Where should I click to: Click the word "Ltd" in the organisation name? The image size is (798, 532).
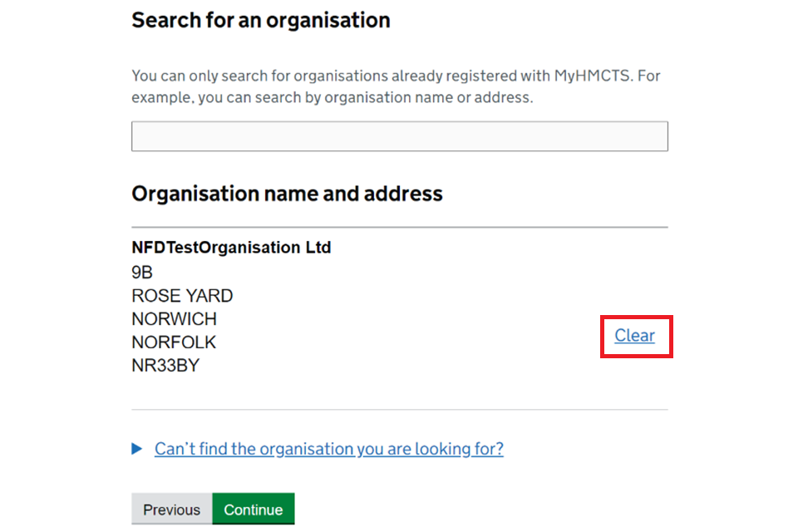(318, 248)
